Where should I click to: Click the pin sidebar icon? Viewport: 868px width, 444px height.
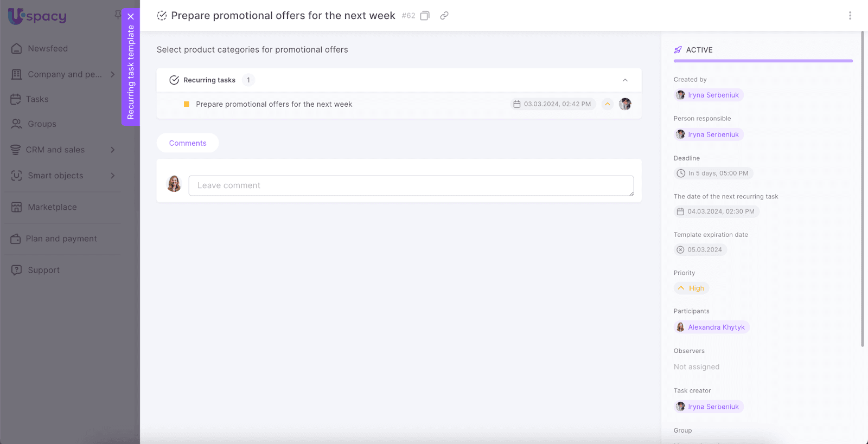pos(117,15)
